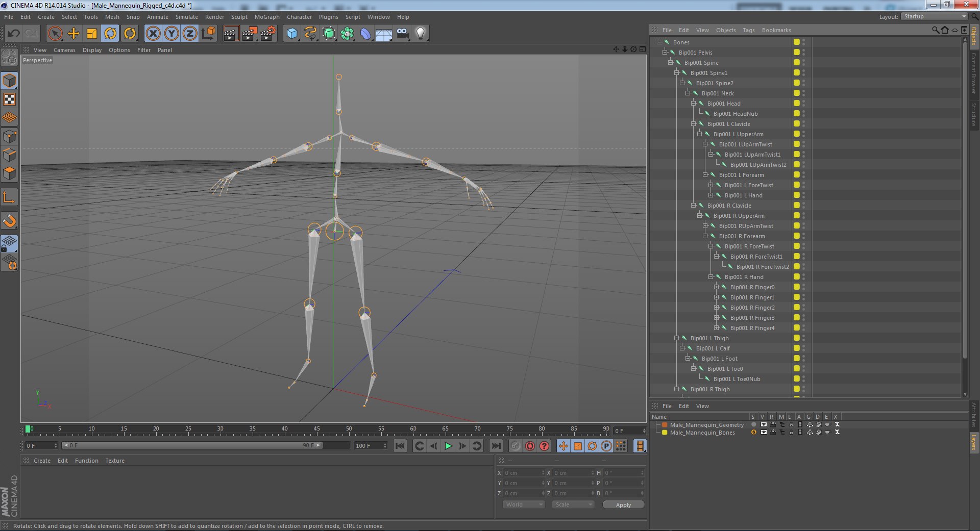Screen dimensions: 980x531
Task: Open the Character menu
Action: click(299, 17)
